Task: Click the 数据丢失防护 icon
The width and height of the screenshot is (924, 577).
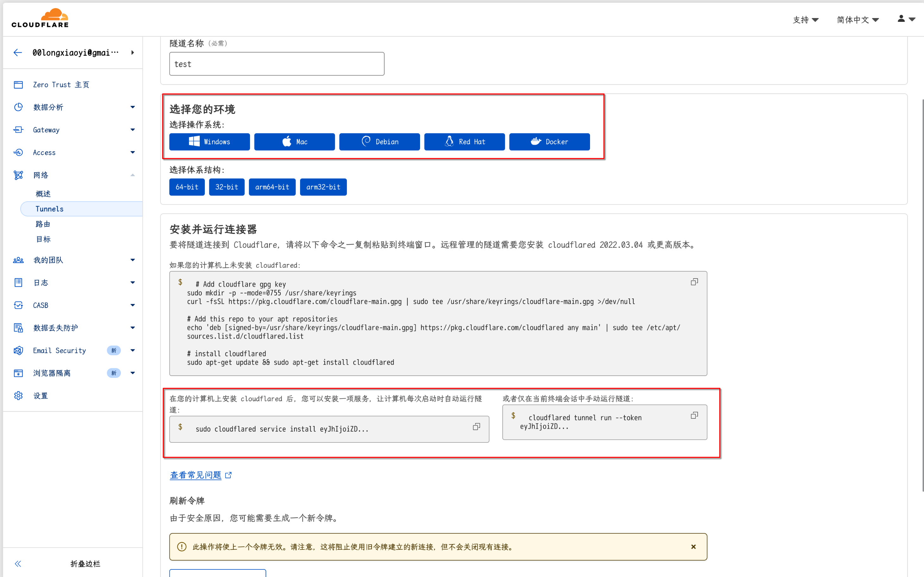Action: pyautogui.click(x=18, y=328)
